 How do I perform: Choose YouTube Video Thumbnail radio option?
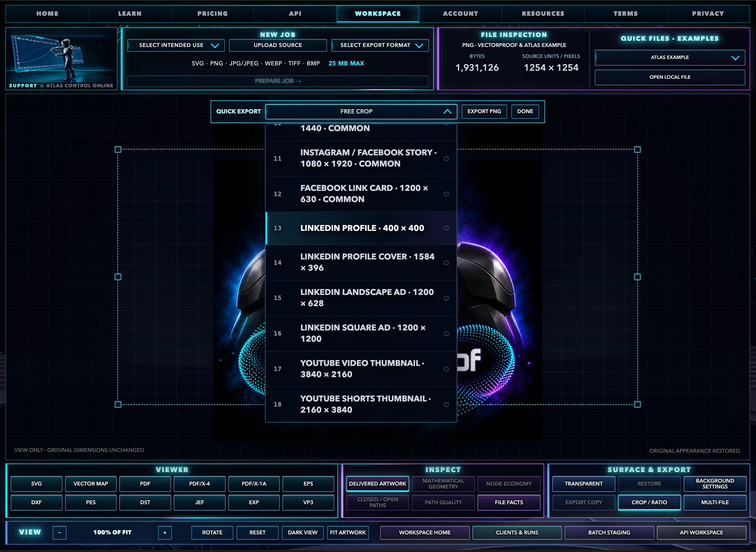click(x=446, y=369)
